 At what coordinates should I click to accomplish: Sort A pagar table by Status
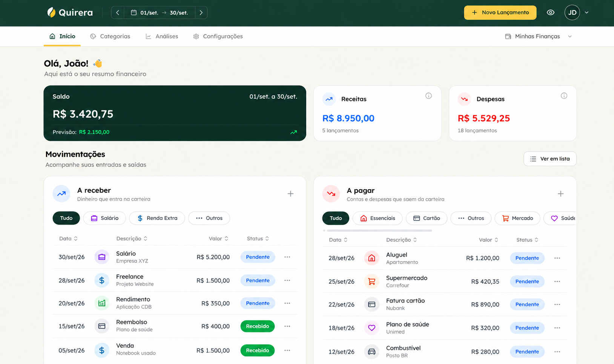527,240
